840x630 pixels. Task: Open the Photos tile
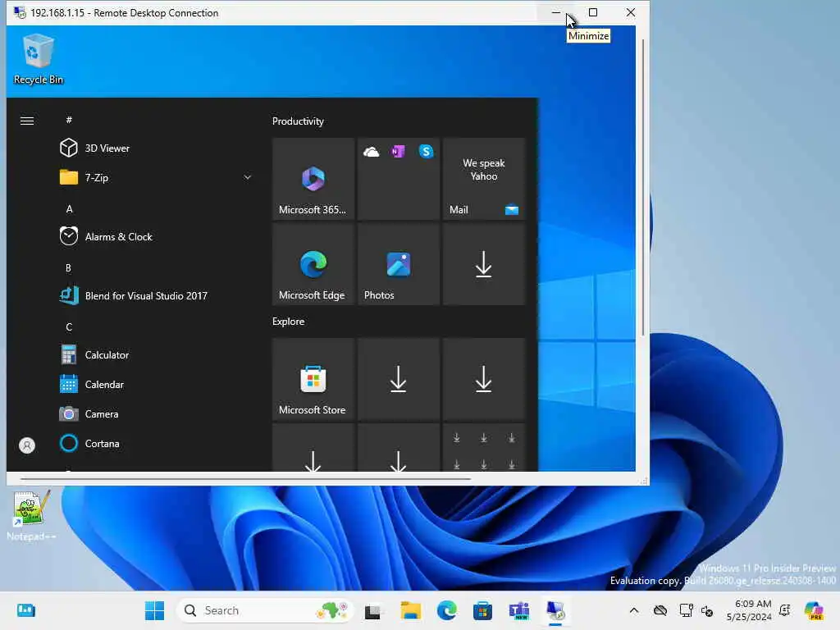point(398,264)
